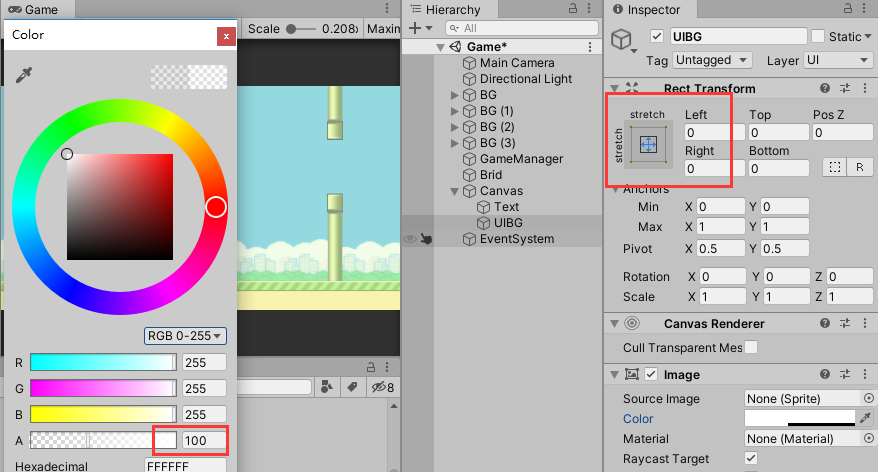This screenshot has height=472, width=878.
Task: Click the GameObject cube icon in Inspector
Action: (x=622, y=40)
